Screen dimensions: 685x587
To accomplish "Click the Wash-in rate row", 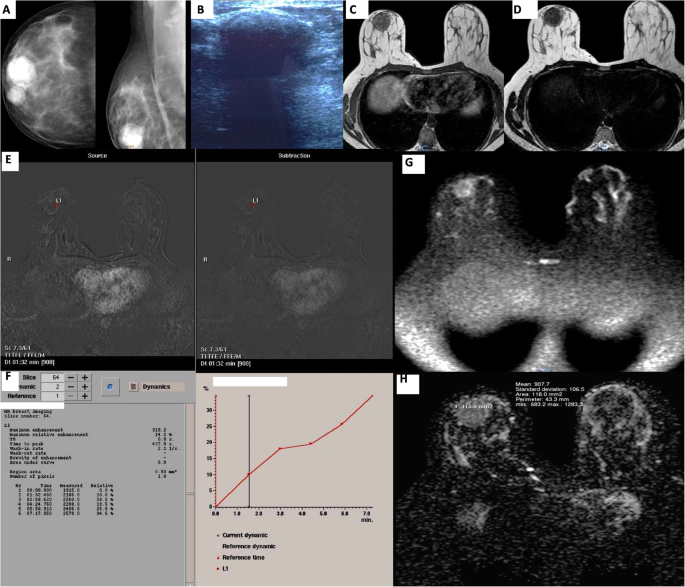I will (x=93, y=449).
